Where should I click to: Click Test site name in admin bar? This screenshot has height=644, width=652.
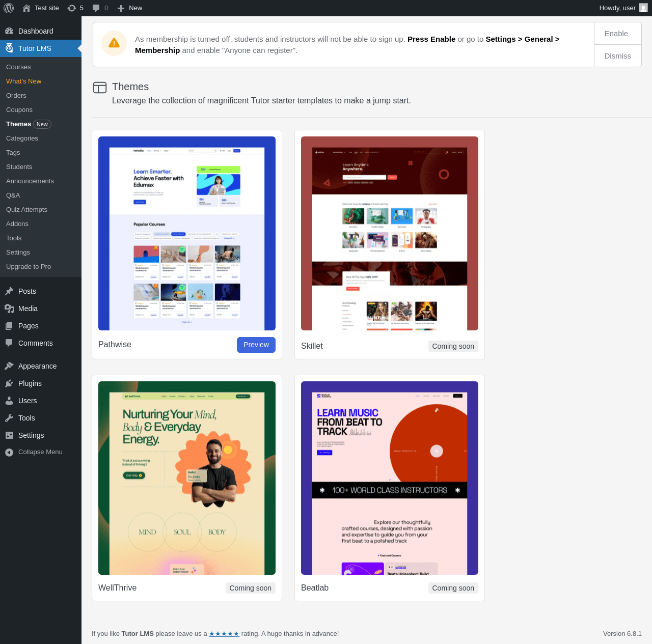click(47, 8)
